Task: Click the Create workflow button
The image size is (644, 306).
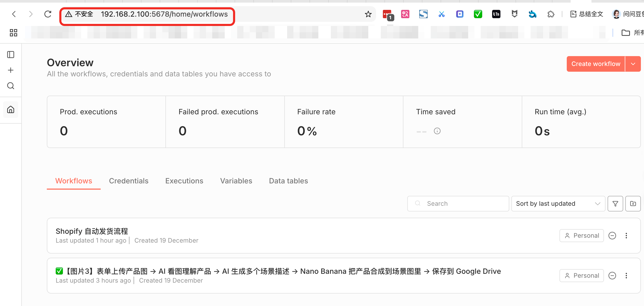Action: tap(596, 64)
